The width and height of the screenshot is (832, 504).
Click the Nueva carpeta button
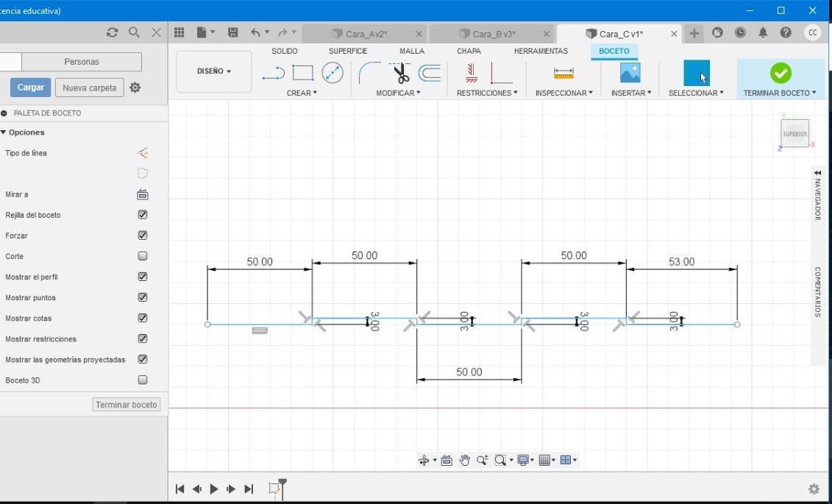pos(89,88)
